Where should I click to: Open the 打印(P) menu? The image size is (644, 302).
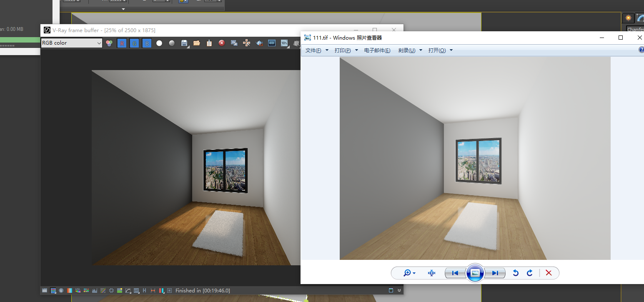(346, 50)
